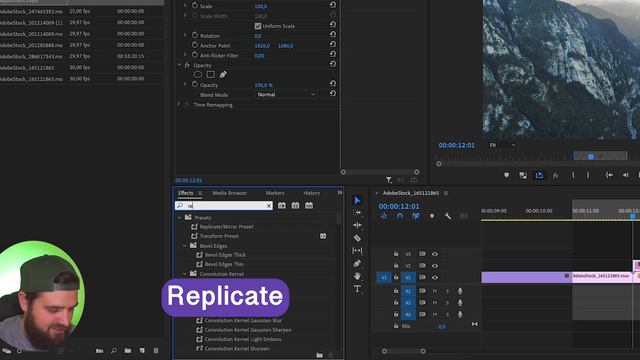The width and height of the screenshot is (640, 360).
Task: Toggle Uniform Scale checkbox
Action: click(x=258, y=26)
